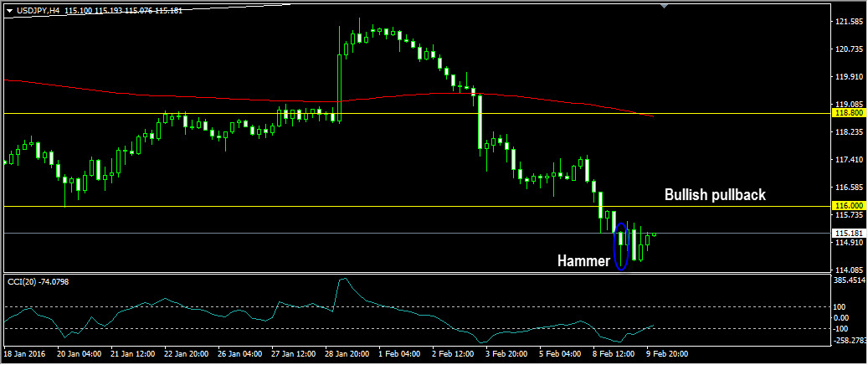Click the CCI(20) indicator label
The width and height of the screenshot is (868, 365).
(38, 280)
